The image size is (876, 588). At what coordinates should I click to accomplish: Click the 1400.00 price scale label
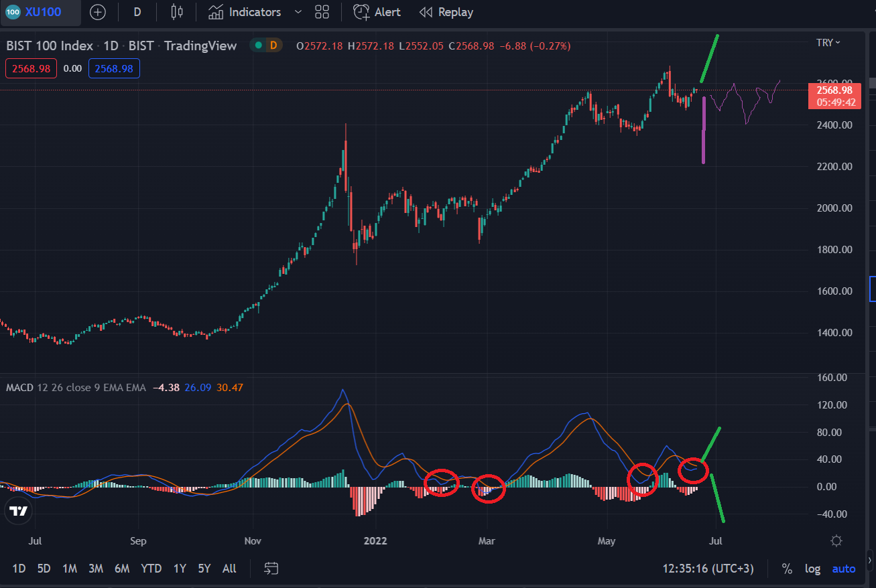point(834,333)
